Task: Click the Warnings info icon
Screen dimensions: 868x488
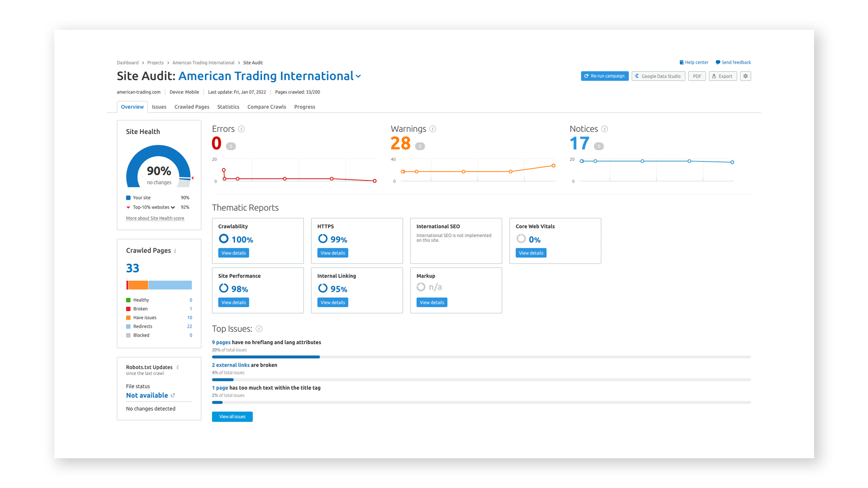Action: pyautogui.click(x=433, y=129)
